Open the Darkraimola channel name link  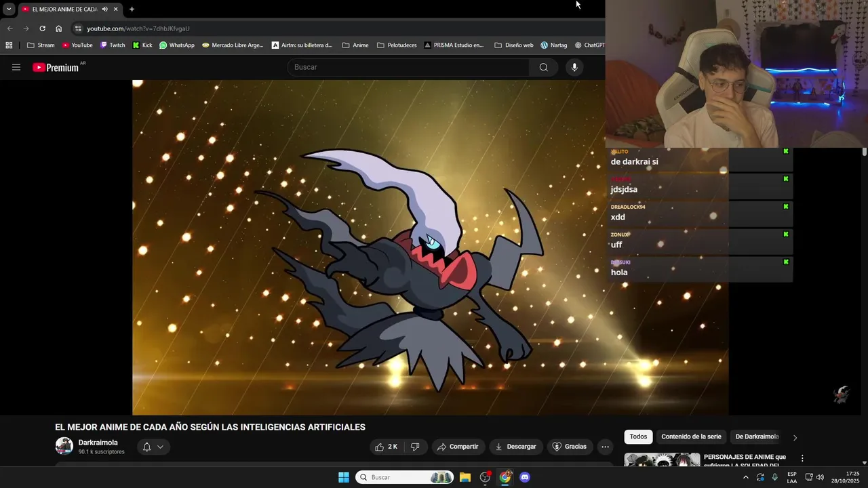pos(98,443)
